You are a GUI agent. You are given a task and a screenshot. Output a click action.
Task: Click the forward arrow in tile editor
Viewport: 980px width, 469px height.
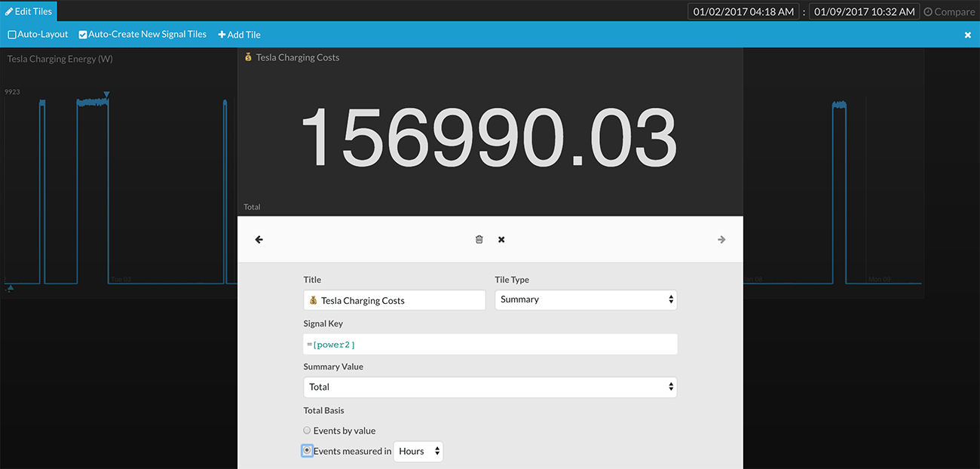click(721, 240)
